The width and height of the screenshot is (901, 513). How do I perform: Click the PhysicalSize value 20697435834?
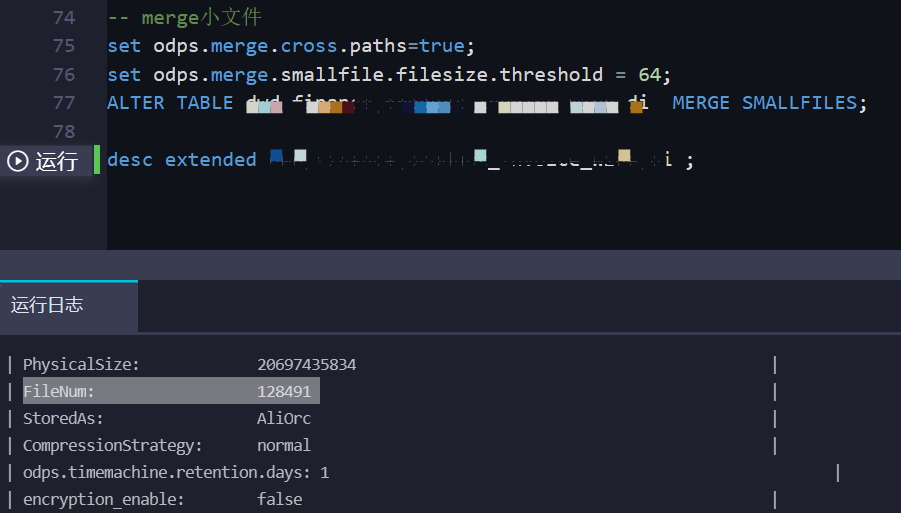coord(306,364)
